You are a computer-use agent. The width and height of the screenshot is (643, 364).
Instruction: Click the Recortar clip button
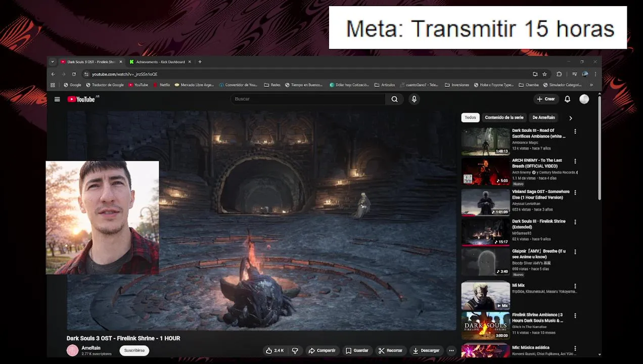[390, 350]
